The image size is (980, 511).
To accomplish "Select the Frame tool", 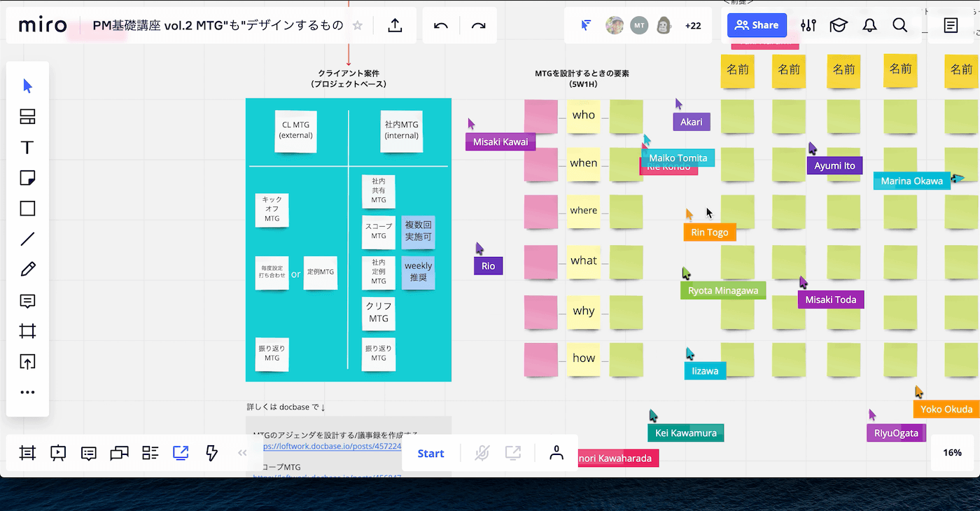I will [x=27, y=331].
